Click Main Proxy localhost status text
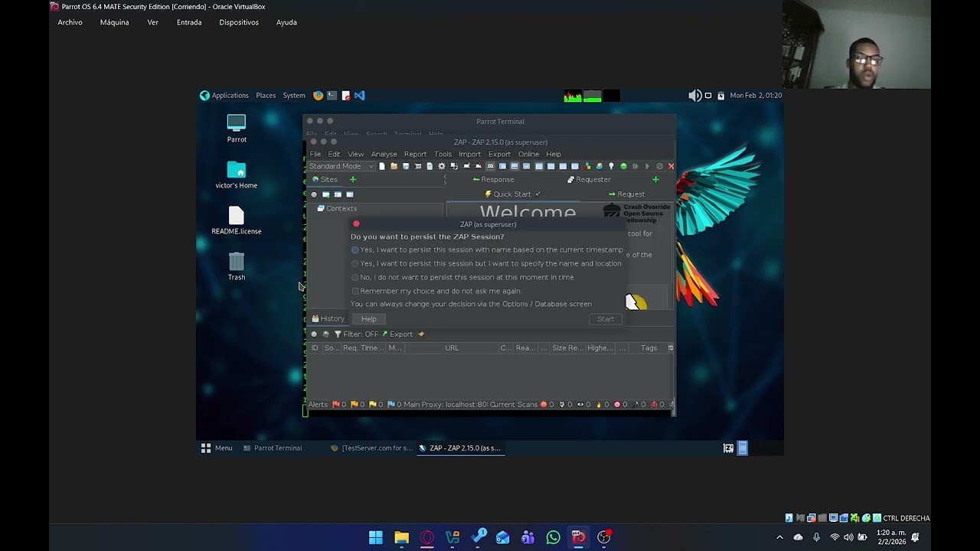This screenshot has height=551, width=980. coord(446,404)
